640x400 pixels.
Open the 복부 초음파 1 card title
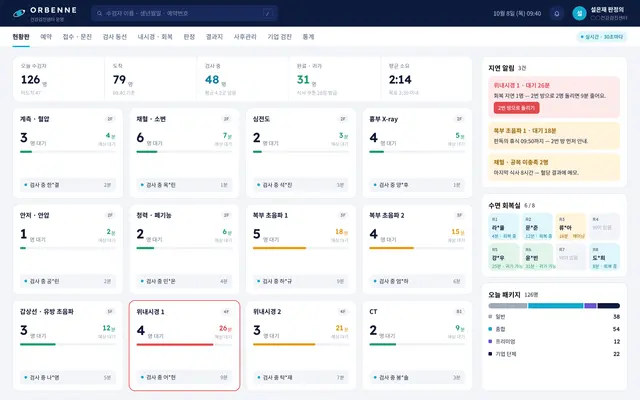click(270, 216)
